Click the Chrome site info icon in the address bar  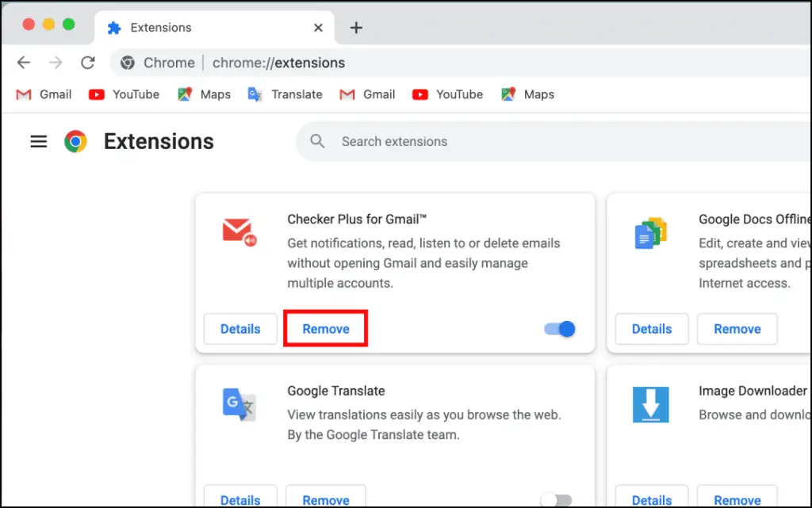point(128,63)
